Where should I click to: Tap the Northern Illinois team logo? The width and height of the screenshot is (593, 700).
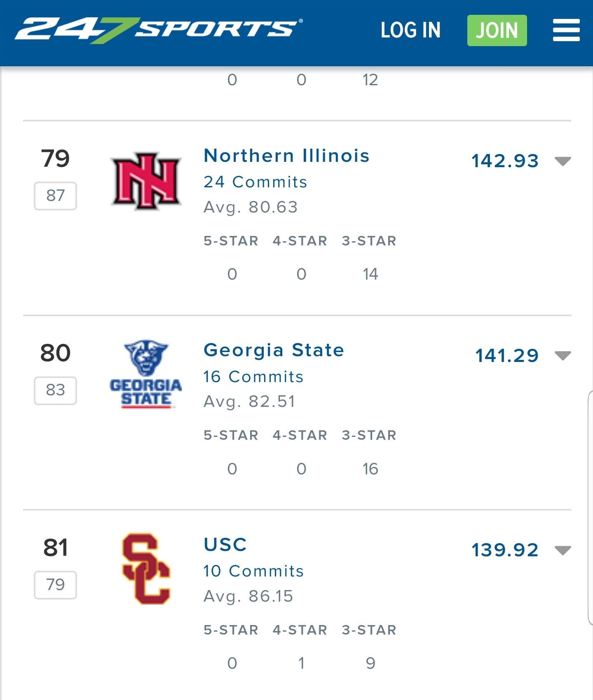tap(146, 181)
